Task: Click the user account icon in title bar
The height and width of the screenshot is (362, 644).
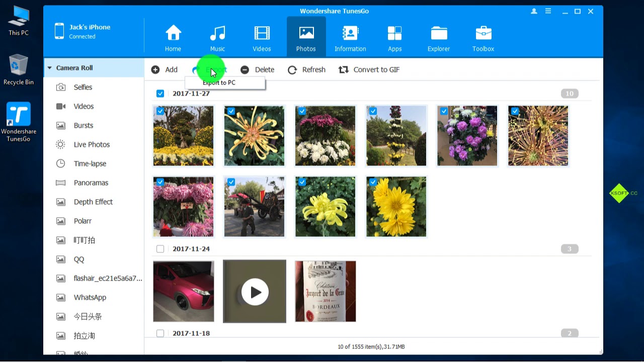Action: point(534,11)
